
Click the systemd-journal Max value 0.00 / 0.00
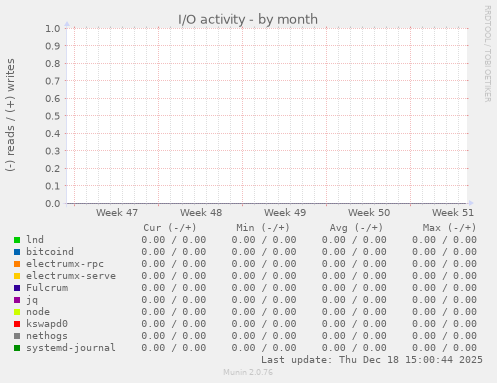tap(444, 348)
